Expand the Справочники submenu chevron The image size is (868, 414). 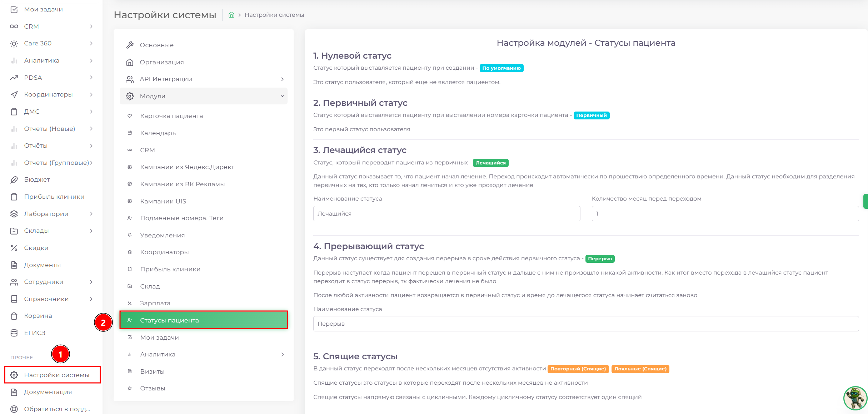(x=91, y=299)
